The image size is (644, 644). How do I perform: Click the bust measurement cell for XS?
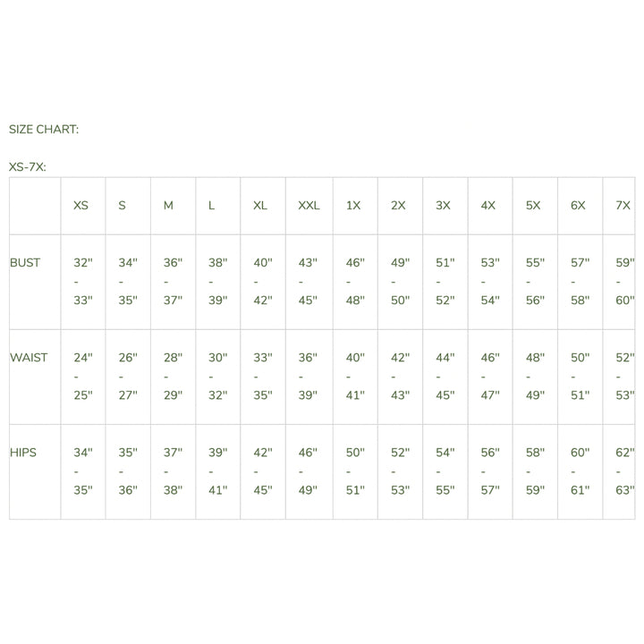click(83, 282)
